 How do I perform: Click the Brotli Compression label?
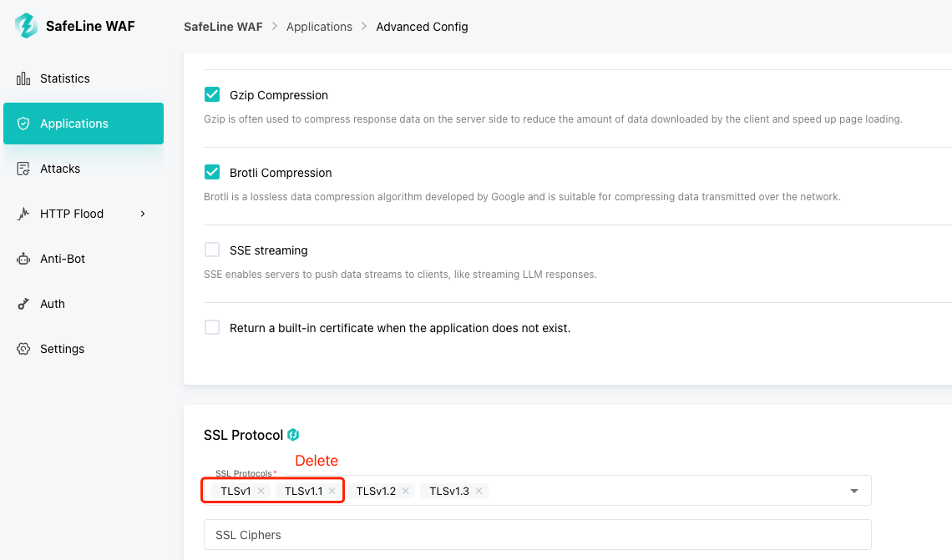pos(281,173)
